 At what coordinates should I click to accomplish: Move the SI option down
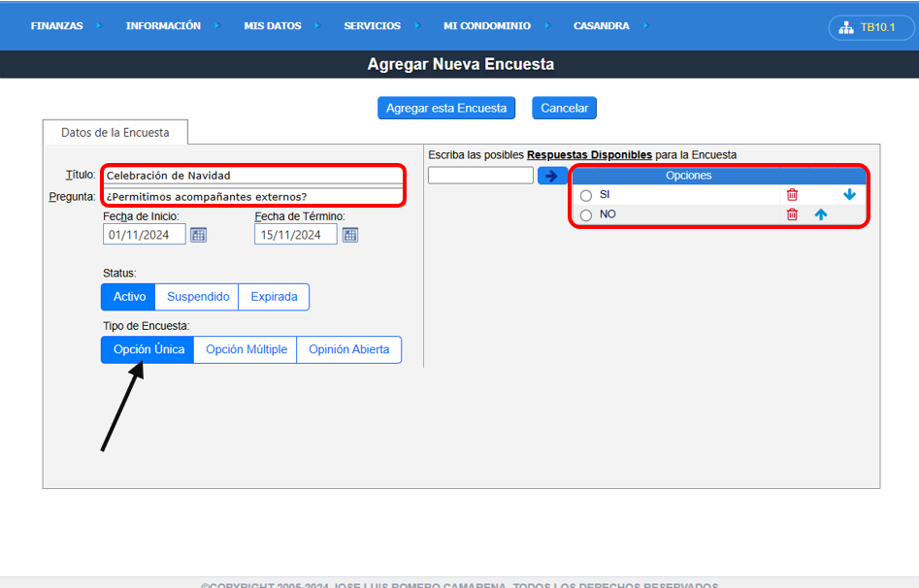(849, 195)
